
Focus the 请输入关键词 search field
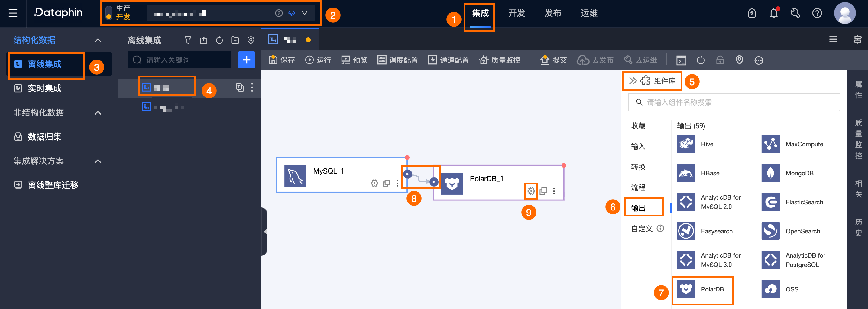click(179, 60)
